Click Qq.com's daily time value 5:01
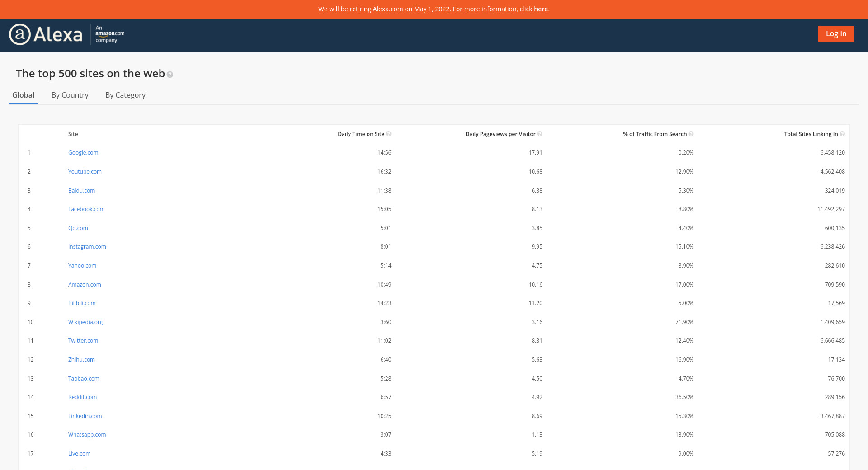Image resolution: width=868 pixels, height=470 pixels. coord(386,228)
